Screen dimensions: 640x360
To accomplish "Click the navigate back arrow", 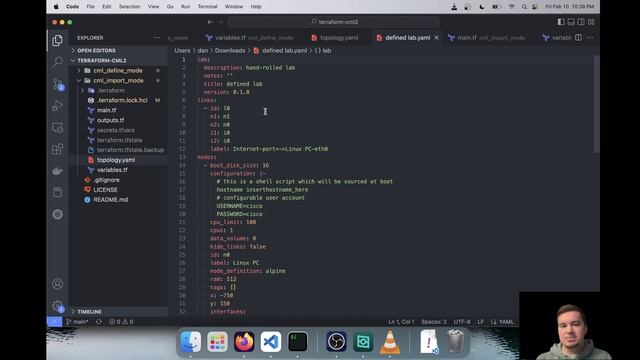I will [x=210, y=22].
